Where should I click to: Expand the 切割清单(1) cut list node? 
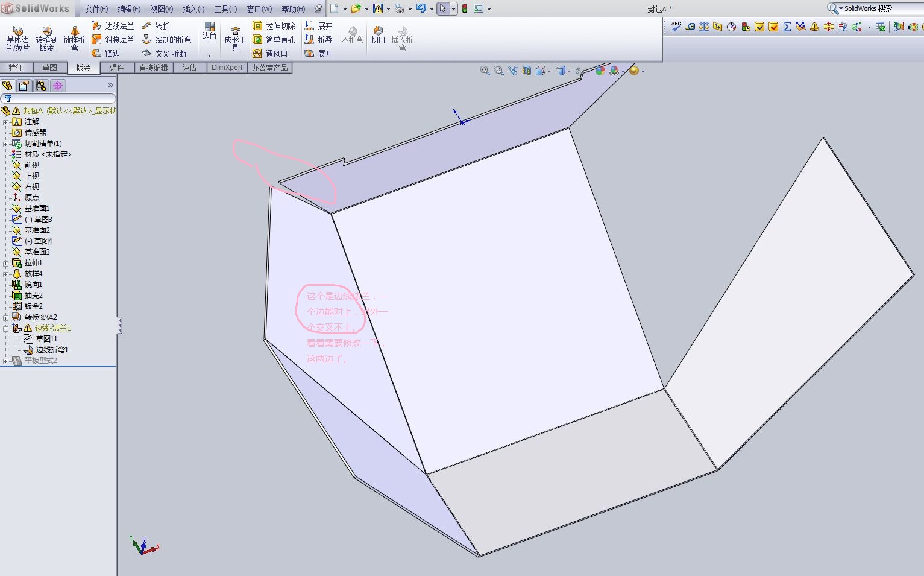6,144
